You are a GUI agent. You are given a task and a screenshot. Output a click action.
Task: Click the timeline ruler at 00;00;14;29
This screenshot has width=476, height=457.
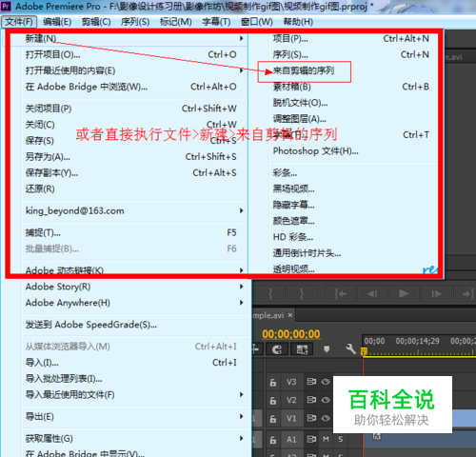[x=417, y=341]
